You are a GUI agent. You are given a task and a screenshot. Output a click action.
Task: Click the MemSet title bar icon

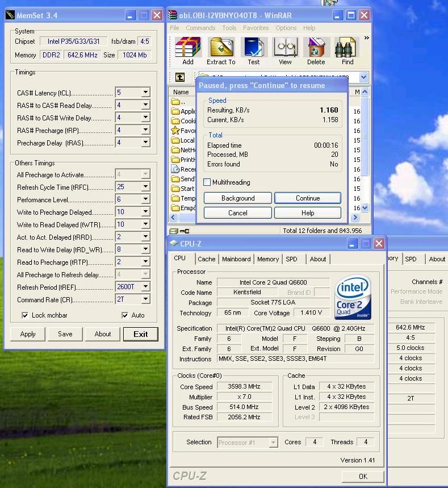coord(10,15)
